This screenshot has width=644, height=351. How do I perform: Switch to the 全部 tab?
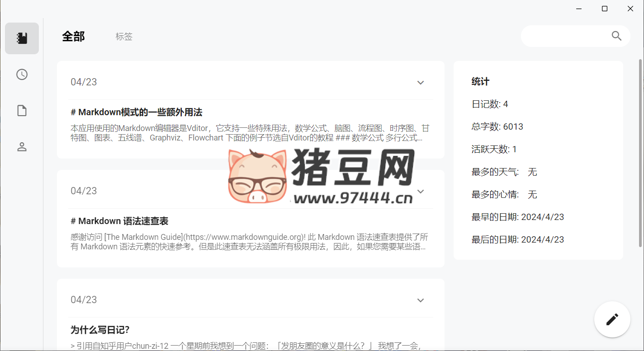[73, 37]
